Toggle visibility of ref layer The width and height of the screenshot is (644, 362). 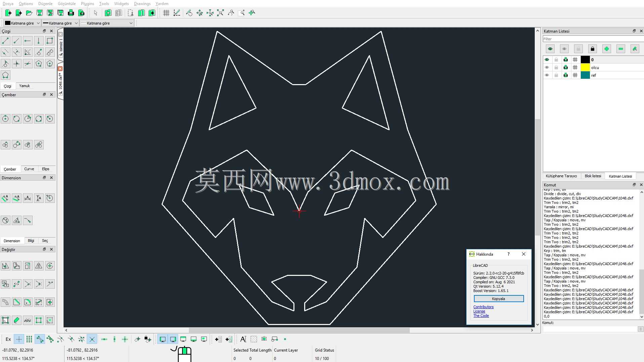(x=547, y=75)
